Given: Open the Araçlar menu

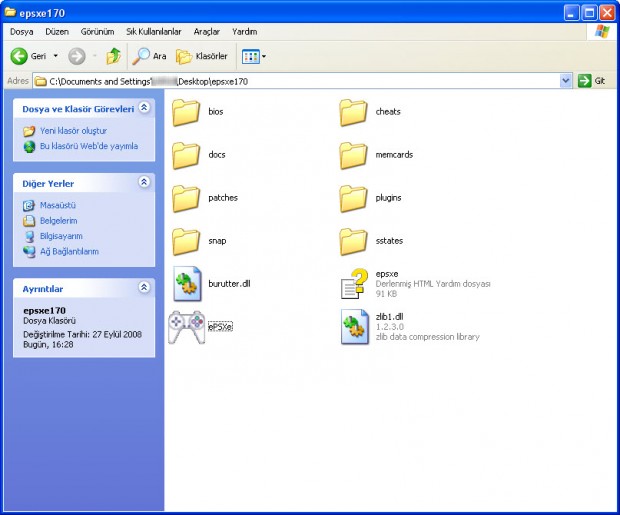Looking at the screenshot, I should click(x=206, y=32).
